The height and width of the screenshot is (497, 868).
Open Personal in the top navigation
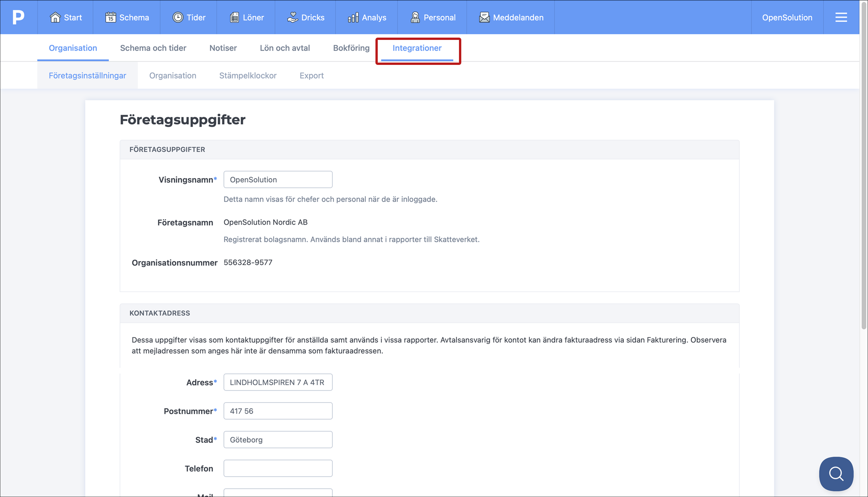(432, 18)
